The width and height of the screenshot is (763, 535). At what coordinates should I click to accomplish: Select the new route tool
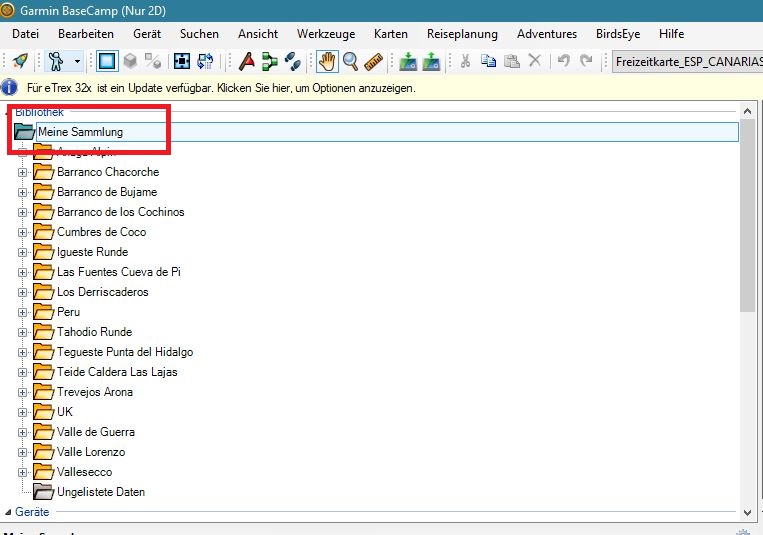(x=270, y=61)
